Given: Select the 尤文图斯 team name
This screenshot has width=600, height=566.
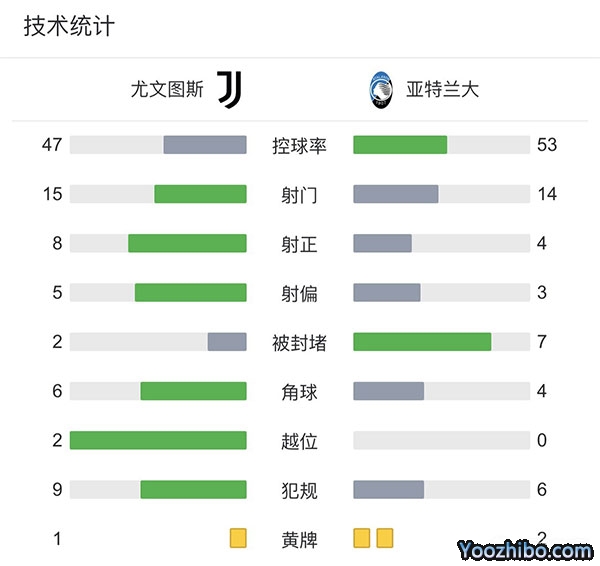Looking at the screenshot, I should pyautogui.click(x=167, y=90).
